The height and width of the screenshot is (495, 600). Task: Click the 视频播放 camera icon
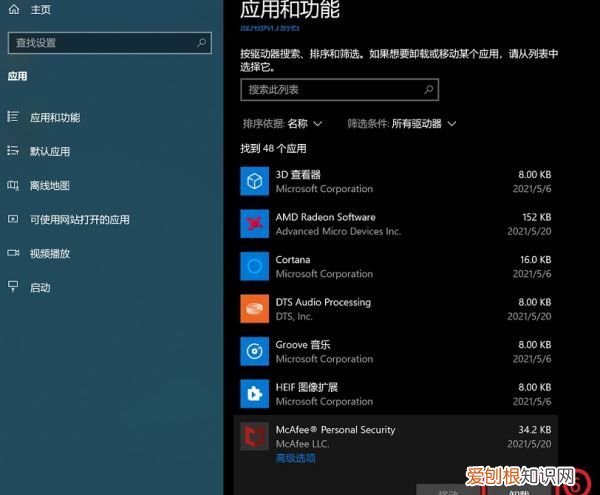click(x=13, y=253)
